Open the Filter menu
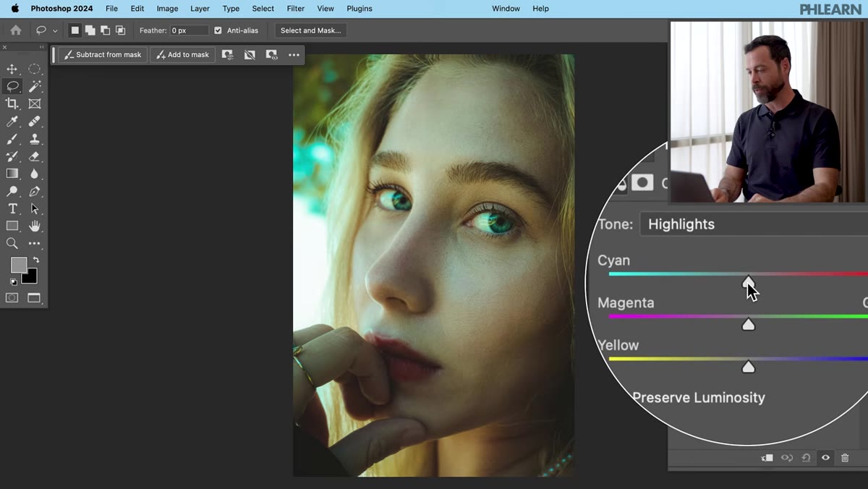868x489 pixels. pos(295,9)
